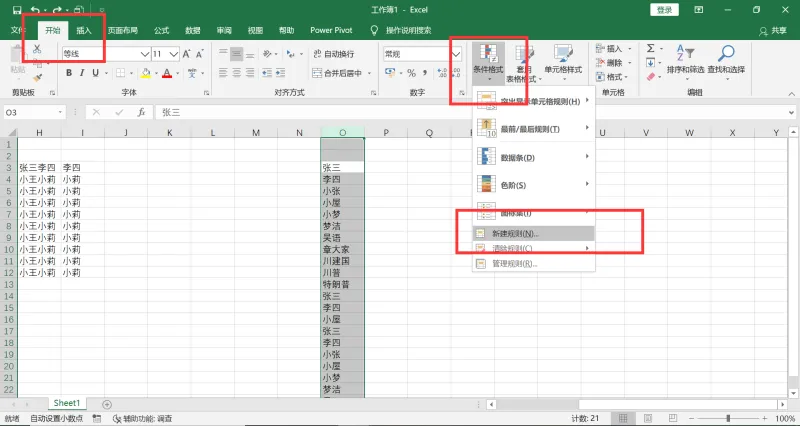The width and height of the screenshot is (800, 426).
Task: Apply percent style to cells
Action: point(411,73)
